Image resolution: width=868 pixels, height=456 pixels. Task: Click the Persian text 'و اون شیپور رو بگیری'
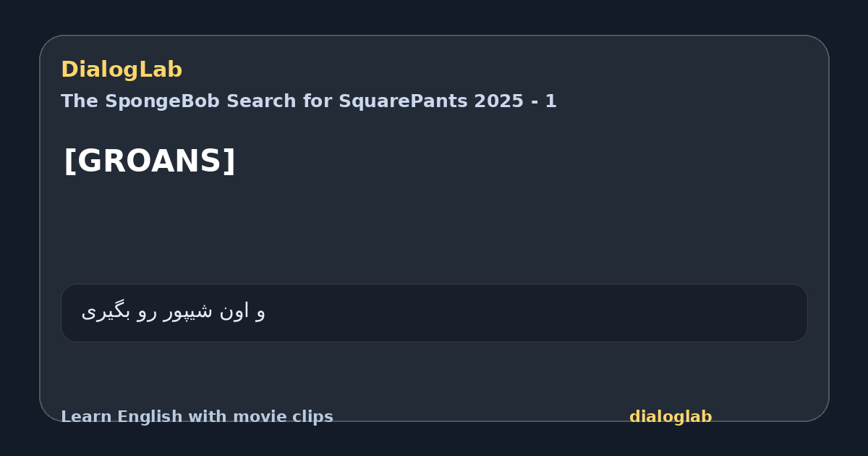point(174,312)
